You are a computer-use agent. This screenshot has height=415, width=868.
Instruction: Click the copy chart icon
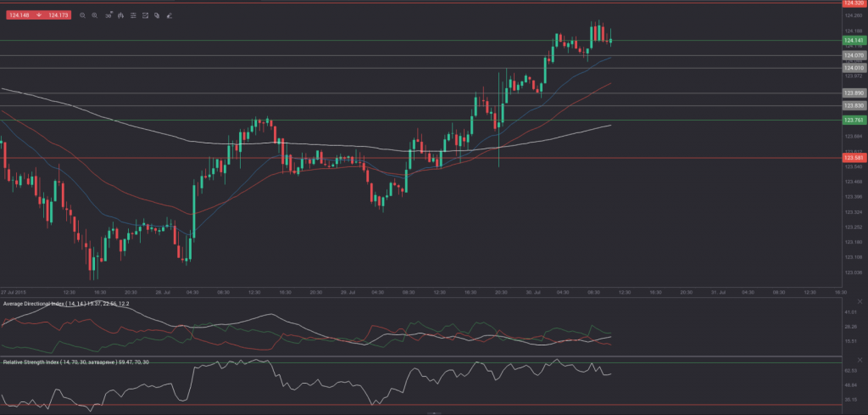click(x=158, y=14)
